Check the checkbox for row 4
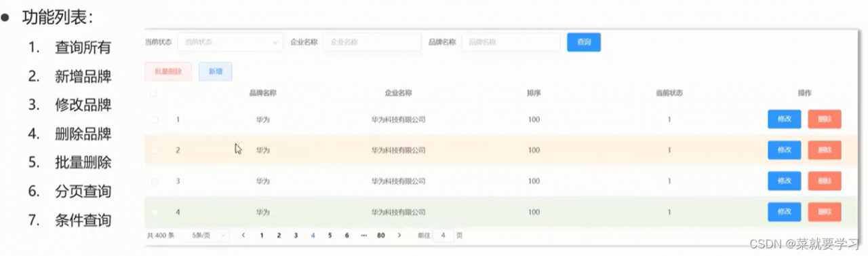 point(154,212)
